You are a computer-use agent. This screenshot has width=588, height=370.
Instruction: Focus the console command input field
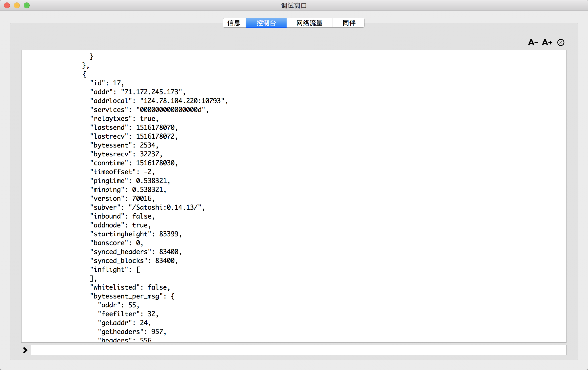(x=298, y=350)
